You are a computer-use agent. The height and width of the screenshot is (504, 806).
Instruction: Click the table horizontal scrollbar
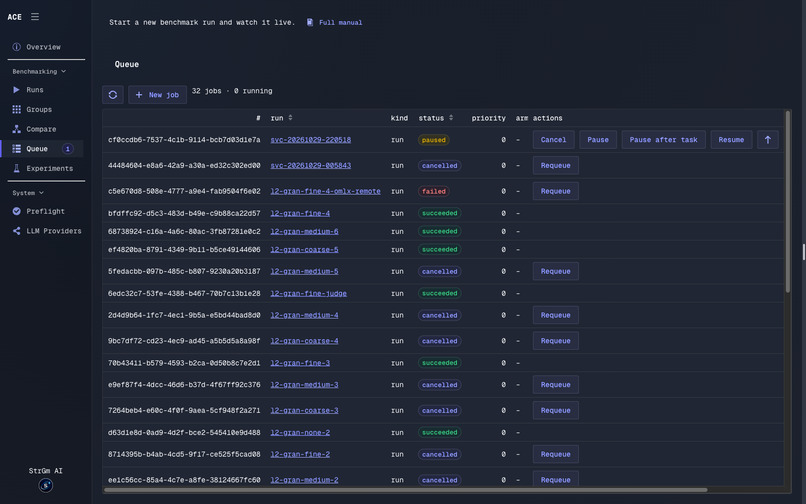pos(406,490)
